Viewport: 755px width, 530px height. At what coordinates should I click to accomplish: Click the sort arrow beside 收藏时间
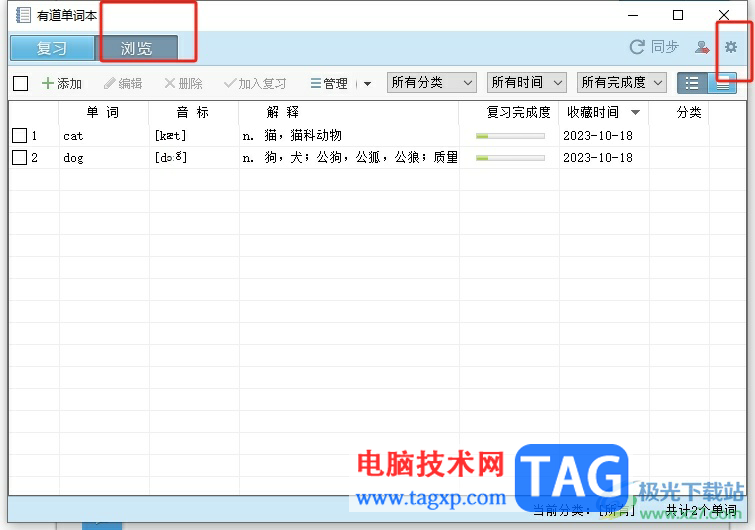tap(635, 113)
